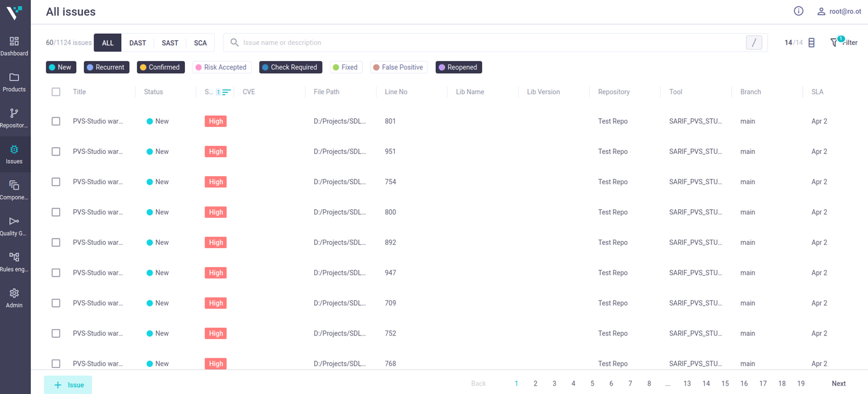
Task: Open the Filter panel
Action: 844,42
